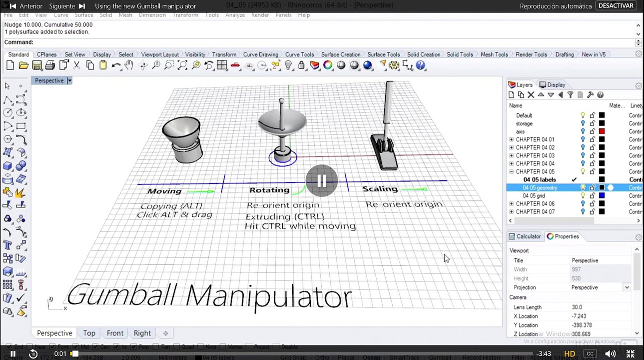Click the color wheel icon in toolbar
This screenshot has height=360, width=644.
pos(328,65)
